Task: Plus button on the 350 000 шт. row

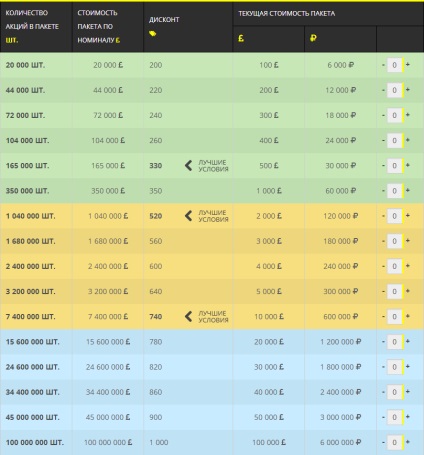Action: coord(408,190)
